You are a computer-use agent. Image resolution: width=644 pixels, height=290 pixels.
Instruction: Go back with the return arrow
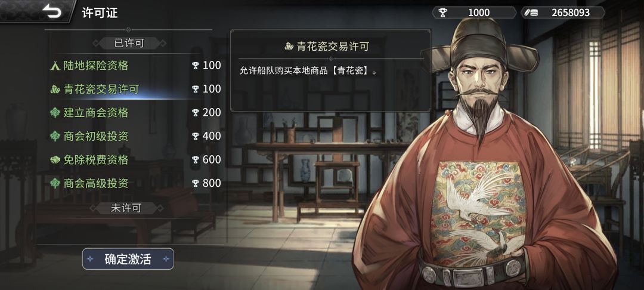tap(52, 12)
